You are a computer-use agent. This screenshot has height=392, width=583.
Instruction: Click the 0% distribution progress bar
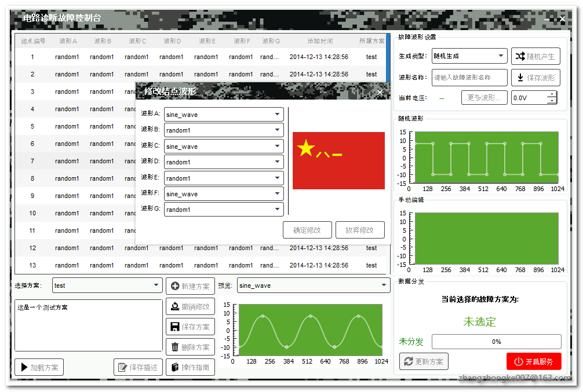point(497,342)
